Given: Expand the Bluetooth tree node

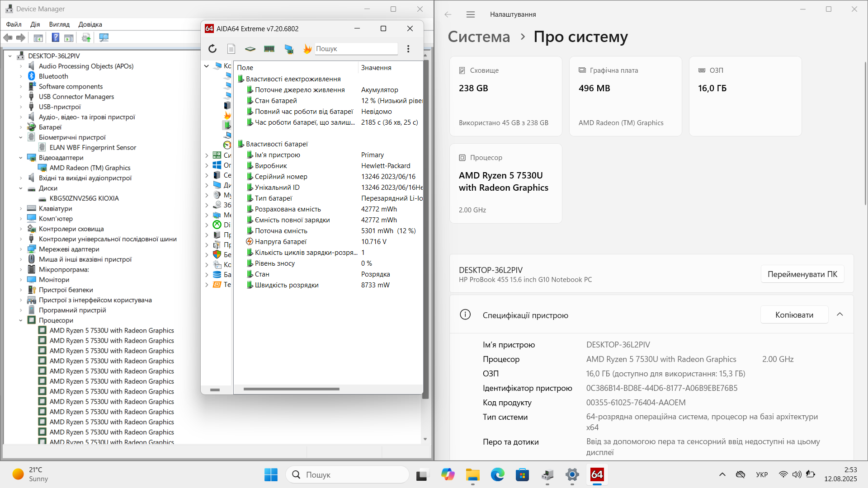Looking at the screenshot, I should click(x=21, y=76).
